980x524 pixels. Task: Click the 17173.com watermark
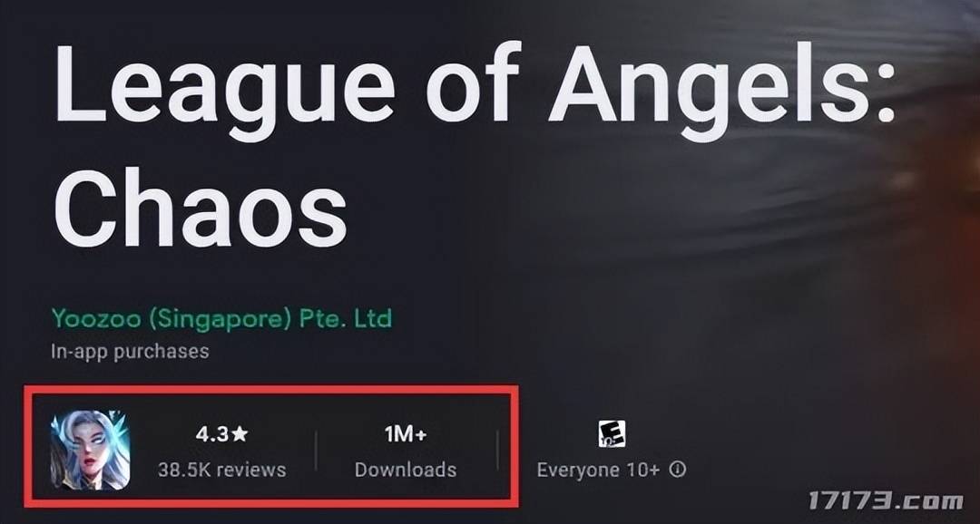point(886,500)
